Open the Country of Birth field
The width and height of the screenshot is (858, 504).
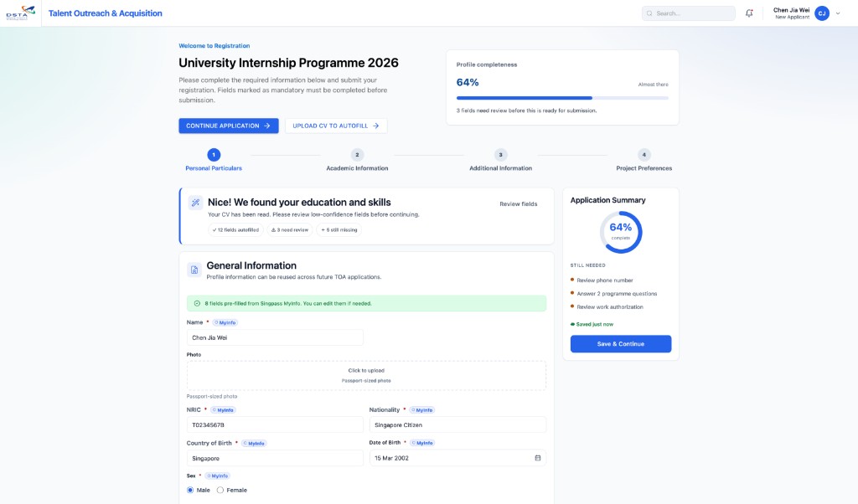275,458
